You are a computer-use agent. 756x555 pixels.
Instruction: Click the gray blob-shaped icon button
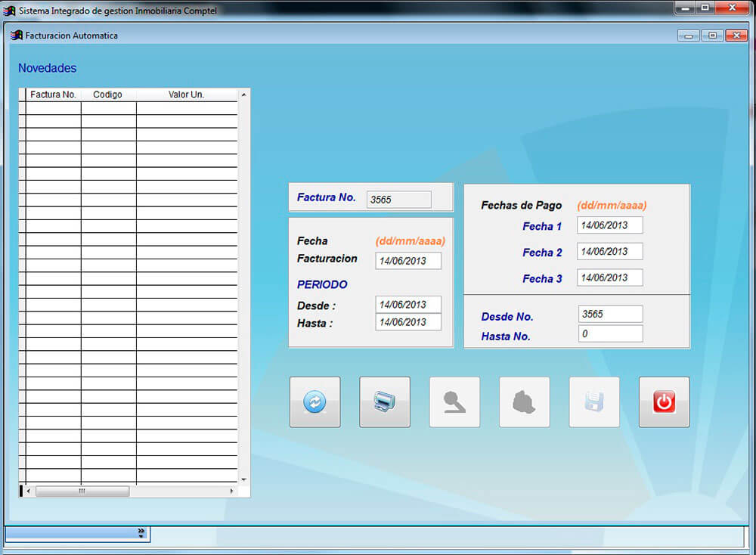524,402
